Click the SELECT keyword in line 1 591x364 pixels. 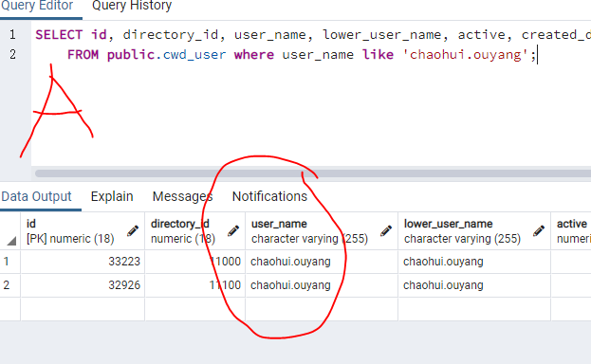point(59,35)
